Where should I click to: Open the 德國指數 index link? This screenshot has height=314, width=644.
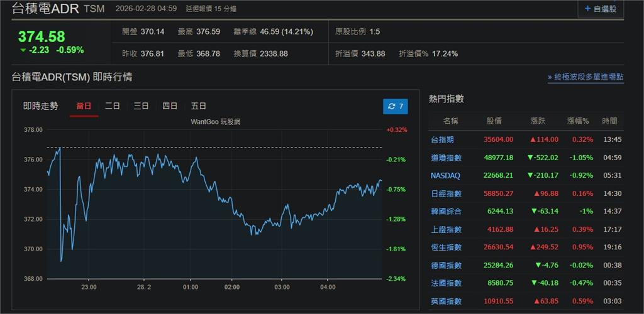[446, 265]
